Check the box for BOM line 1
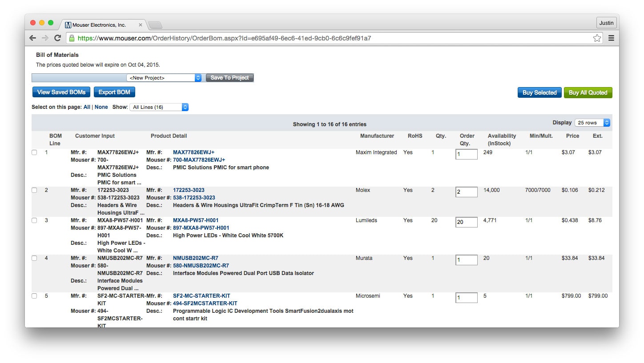The width and height of the screenshot is (644, 363). coord(34,153)
